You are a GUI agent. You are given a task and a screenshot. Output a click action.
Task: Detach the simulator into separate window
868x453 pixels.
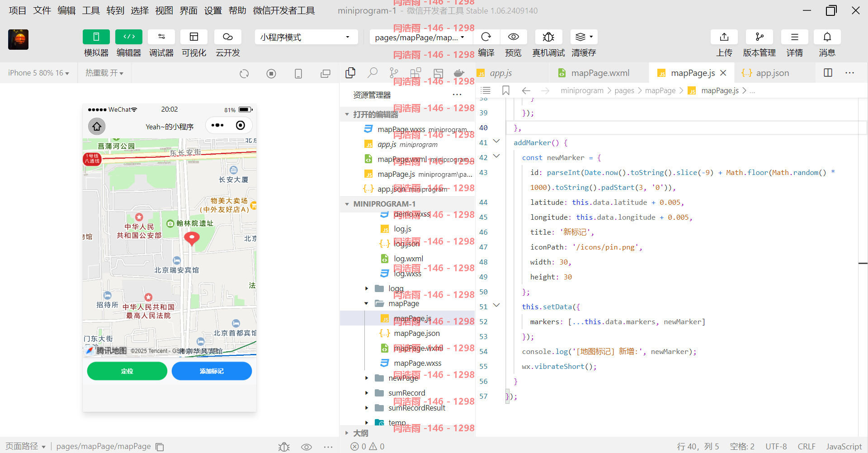coord(325,74)
